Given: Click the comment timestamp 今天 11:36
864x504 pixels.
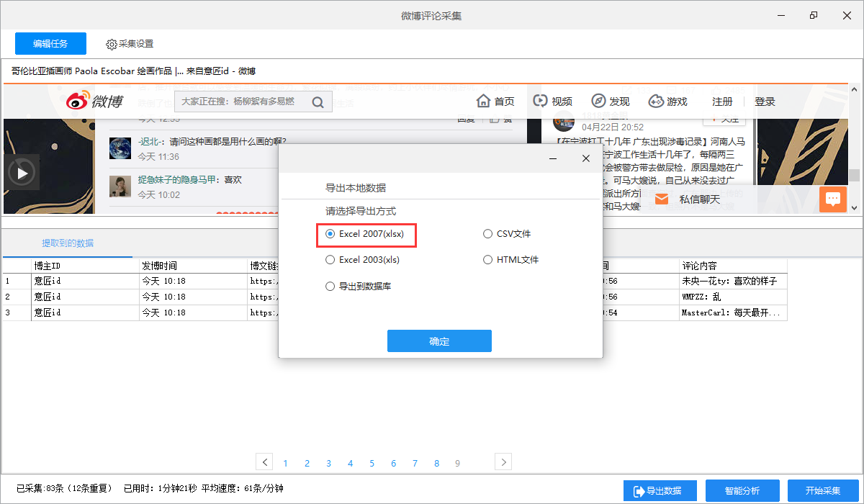Looking at the screenshot, I should coord(158,156).
